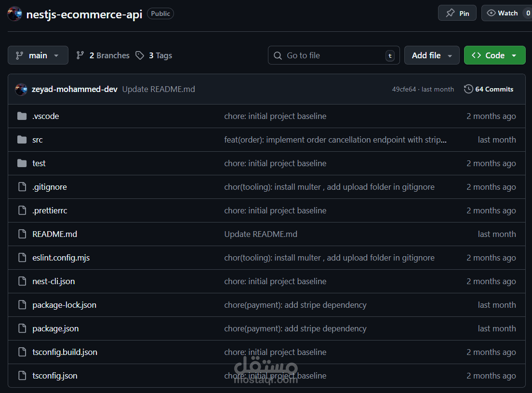This screenshot has height=393, width=532.
Task: Click the nest-cli.json file icon
Action: point(22,281)
